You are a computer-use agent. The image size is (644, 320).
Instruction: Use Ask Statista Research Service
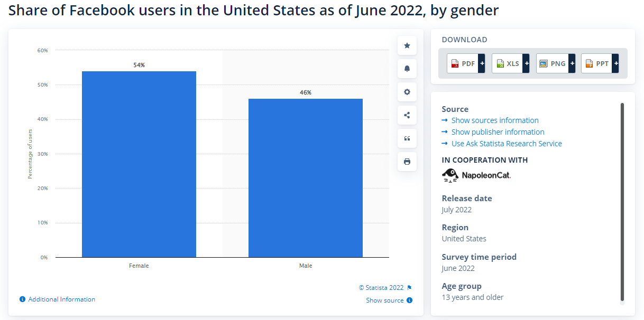[506, 143]
